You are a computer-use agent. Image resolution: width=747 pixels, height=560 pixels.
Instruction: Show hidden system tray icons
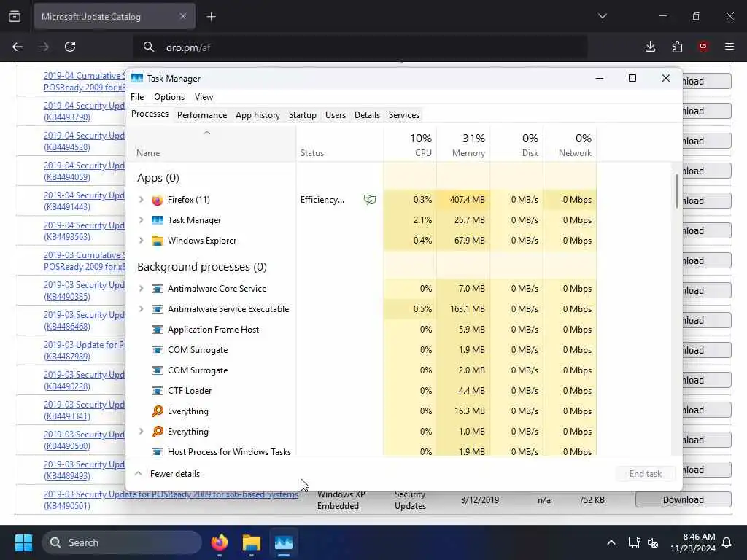click(611, 542)
